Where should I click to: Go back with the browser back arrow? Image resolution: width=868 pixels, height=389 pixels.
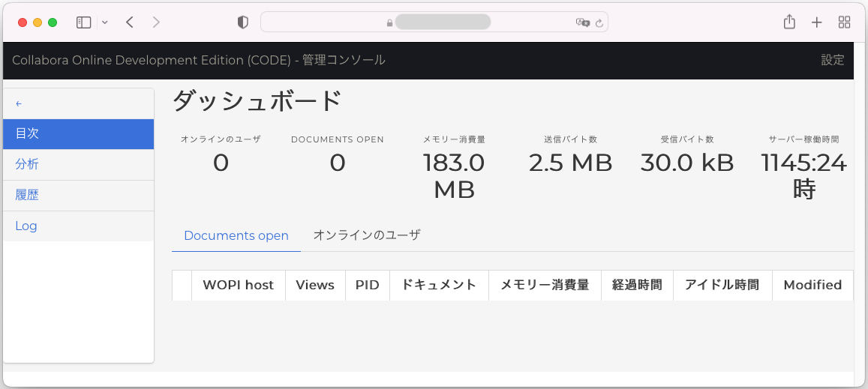[x=130, y=22]
